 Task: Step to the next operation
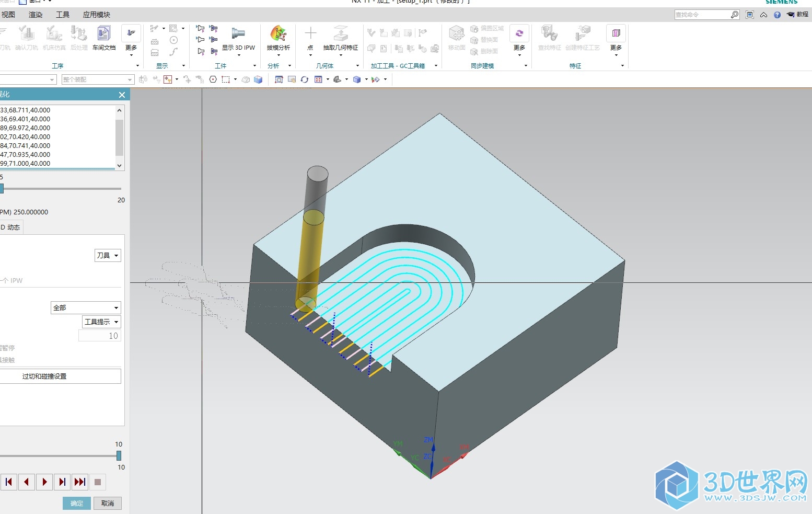coord(62,482)
